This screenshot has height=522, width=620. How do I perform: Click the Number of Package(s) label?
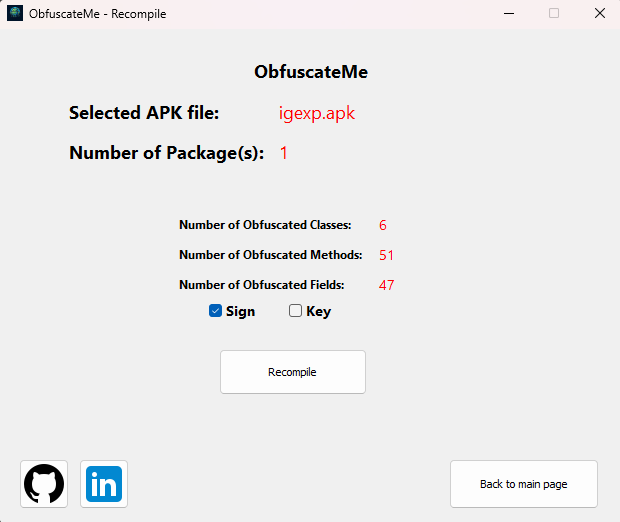(166, 153)
